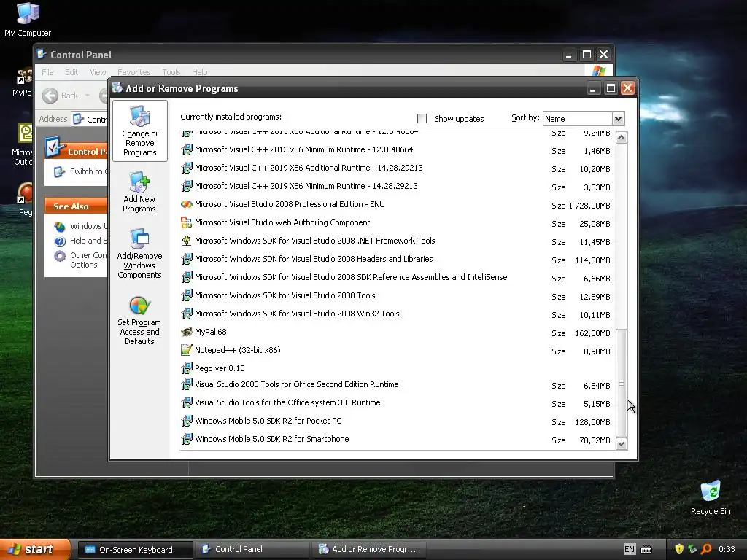This screenshot has height=560, width=747.
Task: Click scrollbar down arrow in programs list
Action: [x=622, y=444]
